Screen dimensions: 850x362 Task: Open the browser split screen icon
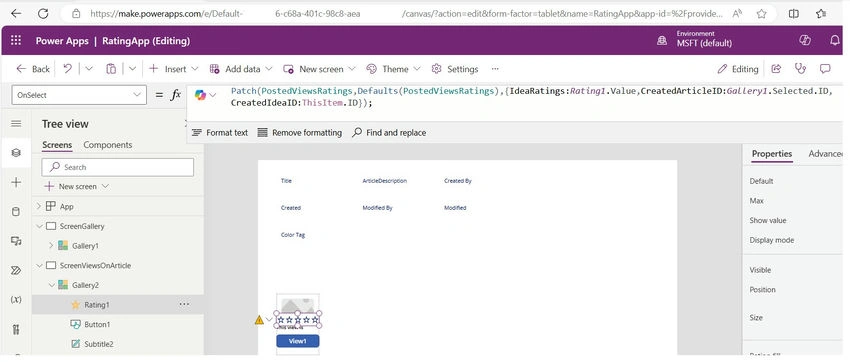click(794, 14)
